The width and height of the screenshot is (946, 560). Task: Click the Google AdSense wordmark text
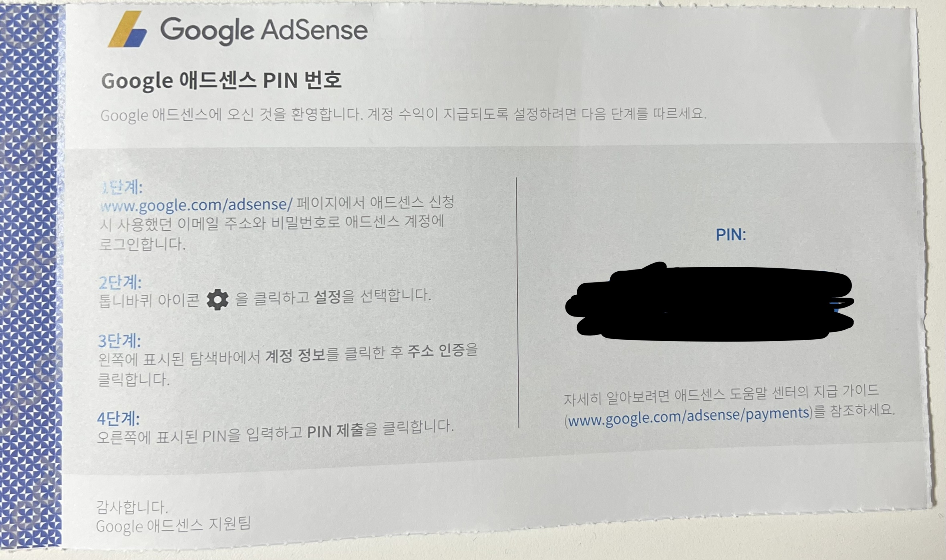coord(264,30)
